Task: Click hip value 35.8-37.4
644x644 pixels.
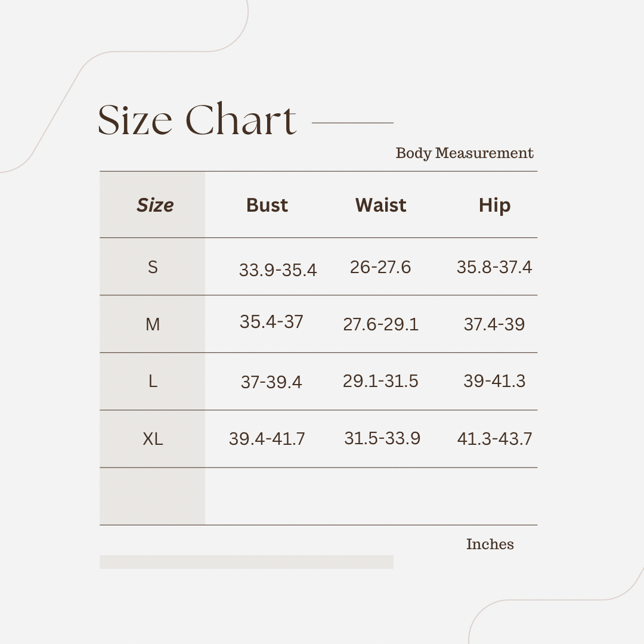Action: click(494, 267)
